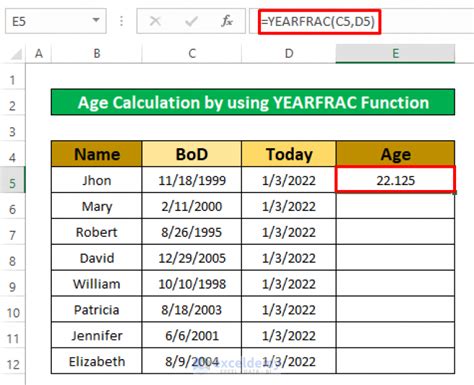Click the Cancel (X) formula bar icon

coord(155,21)
